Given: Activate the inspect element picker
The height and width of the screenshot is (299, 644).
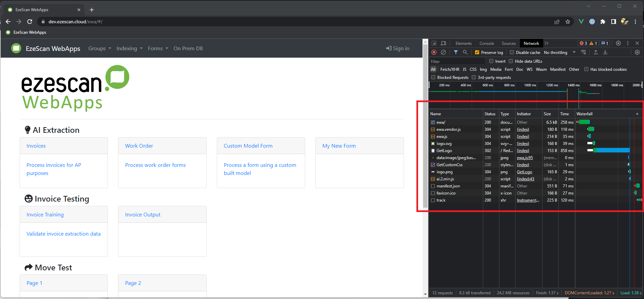Looking at the screenshot, I should [x=434, y=43].
